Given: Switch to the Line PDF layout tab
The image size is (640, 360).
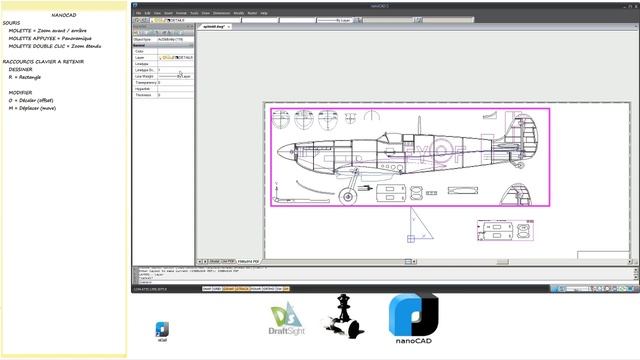Looking at the screenshot, I should pos(228,261).
